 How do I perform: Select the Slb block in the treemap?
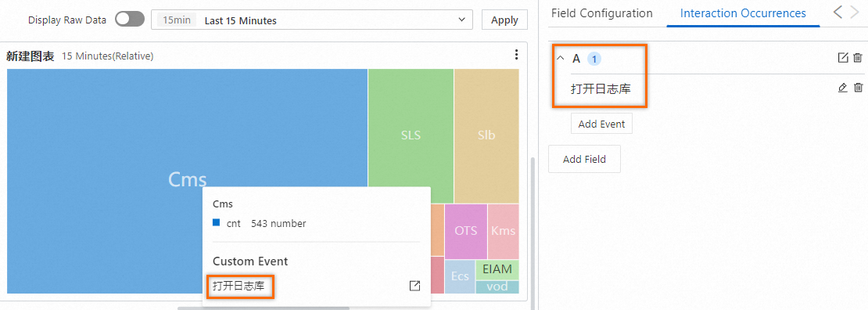tap(486, 136)
